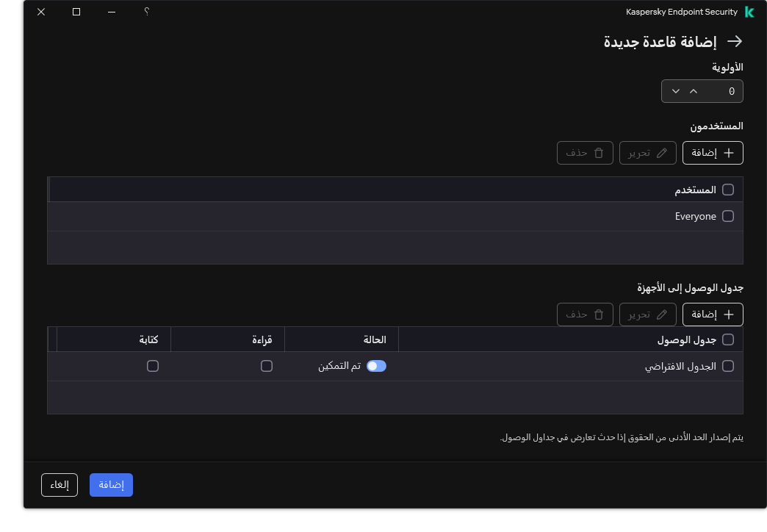Open help via the question mark icon
767x532 pixels.
pyautogui.click(x=145, y=12)
